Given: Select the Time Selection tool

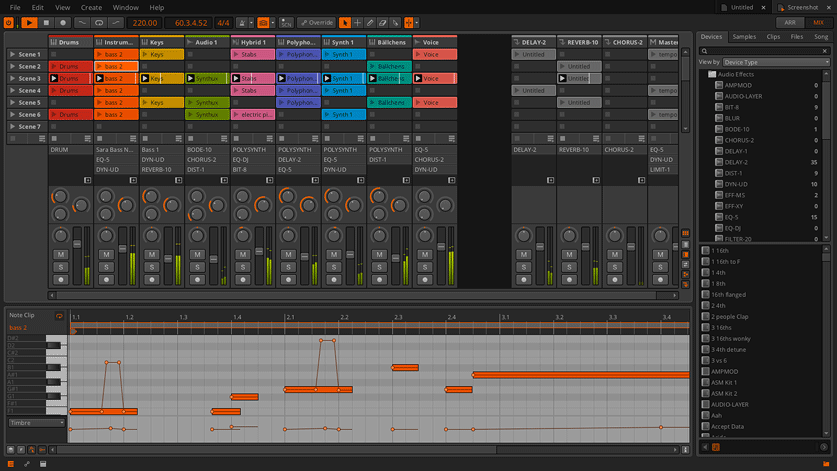Looking at the screenshot, I should [358, 23].
